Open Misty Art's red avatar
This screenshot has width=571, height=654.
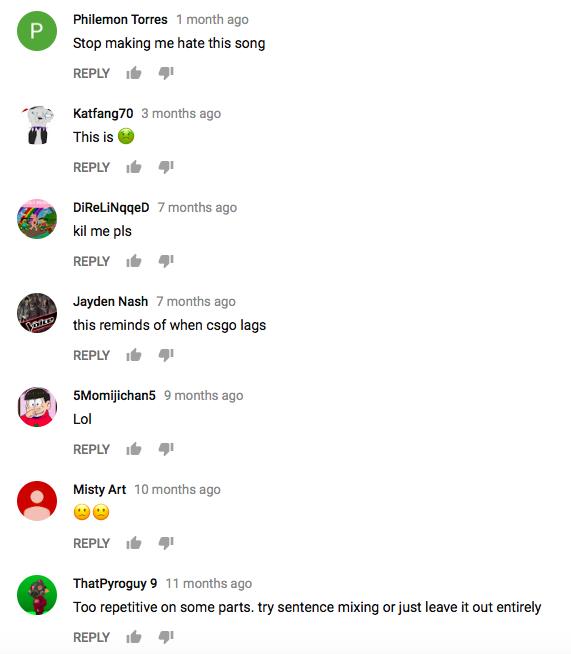point(37,501)
